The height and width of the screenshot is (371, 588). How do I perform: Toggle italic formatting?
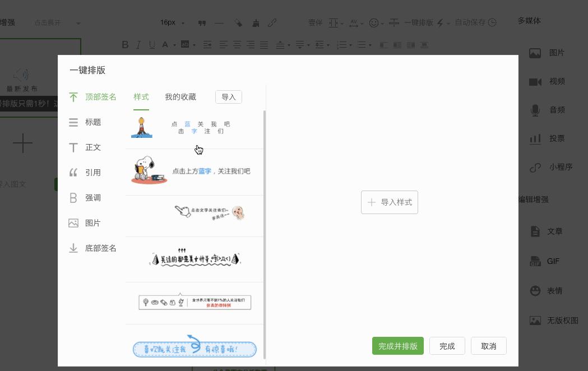click(138, 45)
